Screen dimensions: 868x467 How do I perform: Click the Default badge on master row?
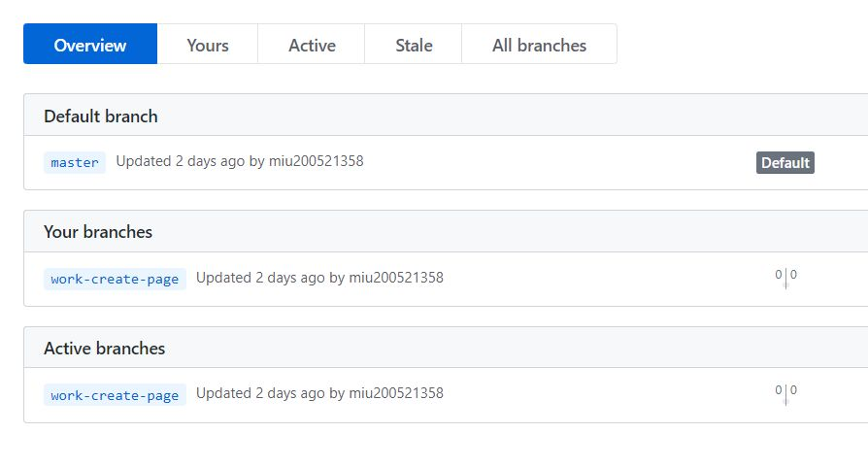pyautogui.click(x=785, y=163)
